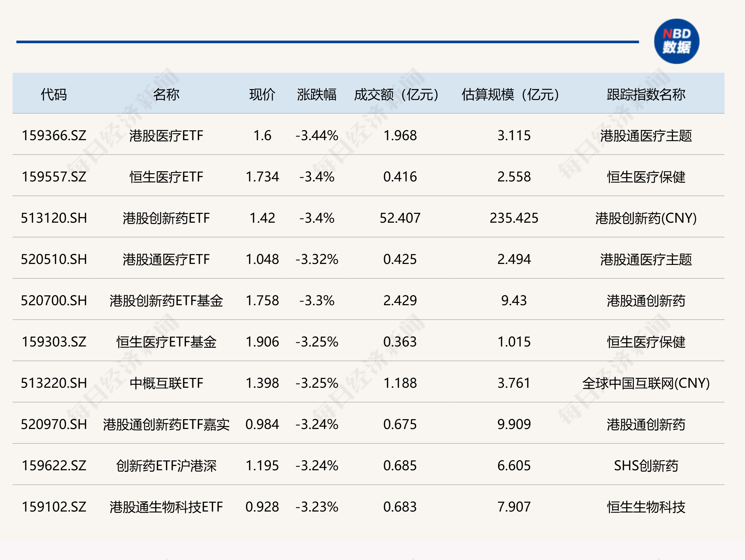Select code 159366.SZ in first row
The width and height of the screenshot is (745, 560).
pyautogui.click(x=54, y=136)
